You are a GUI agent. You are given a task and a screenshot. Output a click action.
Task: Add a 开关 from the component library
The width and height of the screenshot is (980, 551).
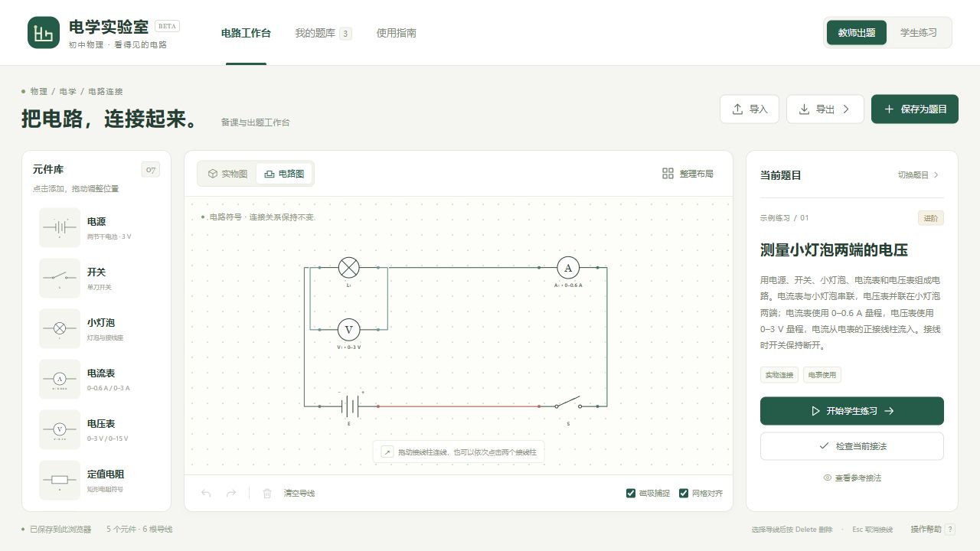tap(96, 279)
